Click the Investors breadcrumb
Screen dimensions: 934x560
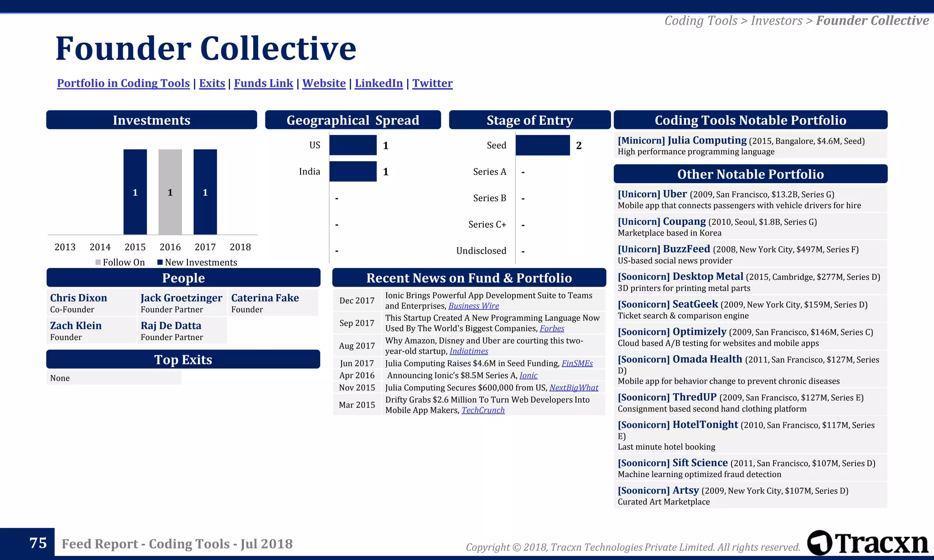[776, 21]
